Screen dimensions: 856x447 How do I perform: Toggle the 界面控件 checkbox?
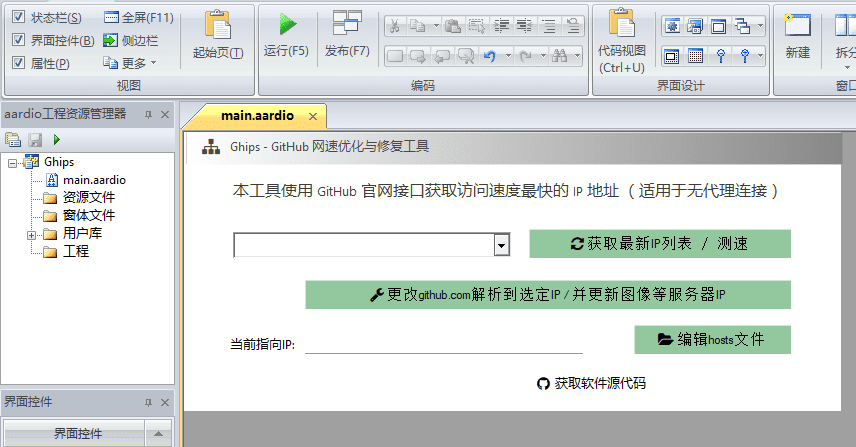pos(19,41)
